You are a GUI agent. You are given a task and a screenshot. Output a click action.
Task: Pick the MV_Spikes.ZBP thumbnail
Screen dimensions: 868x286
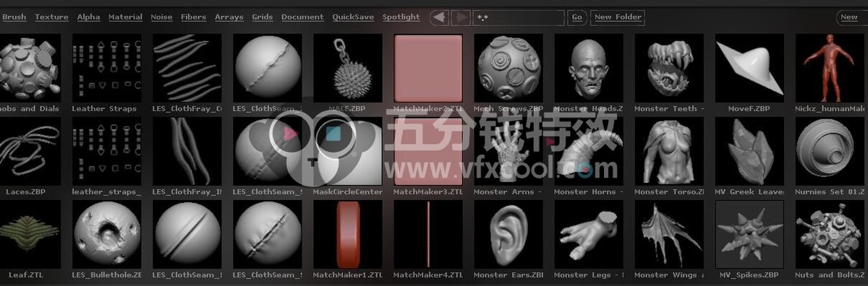(749, 234)
